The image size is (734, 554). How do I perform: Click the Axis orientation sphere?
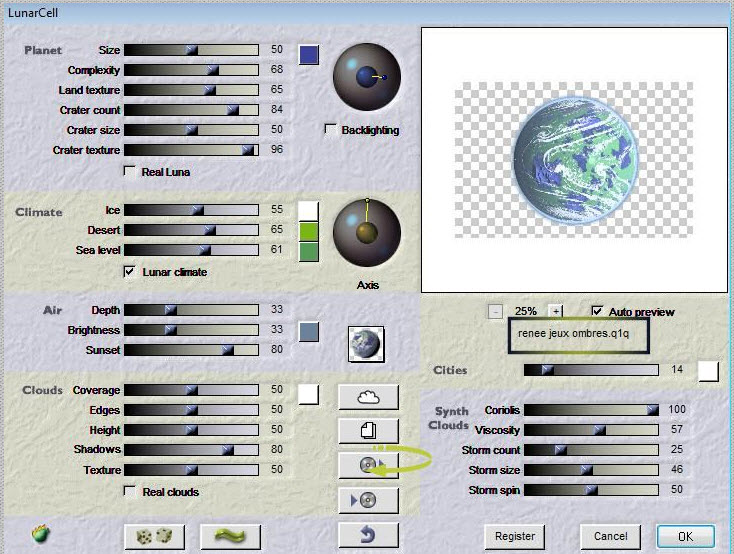(367, 233)
